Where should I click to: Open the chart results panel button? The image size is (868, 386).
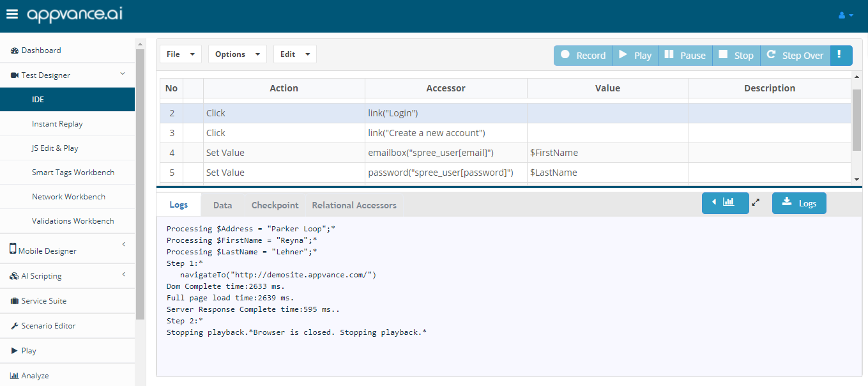[725, 203]
